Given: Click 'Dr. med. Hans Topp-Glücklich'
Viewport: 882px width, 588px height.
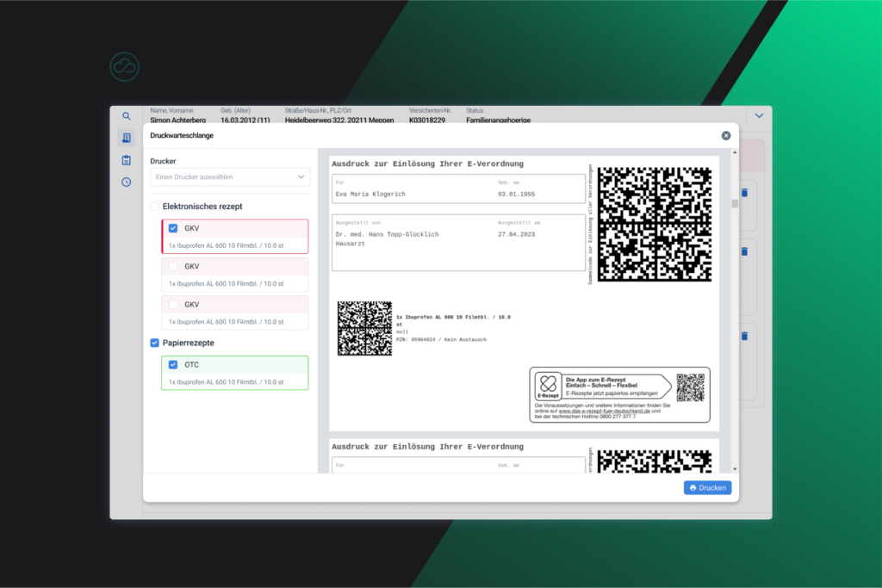Looking at the screenshot, I should coord(387,234).
